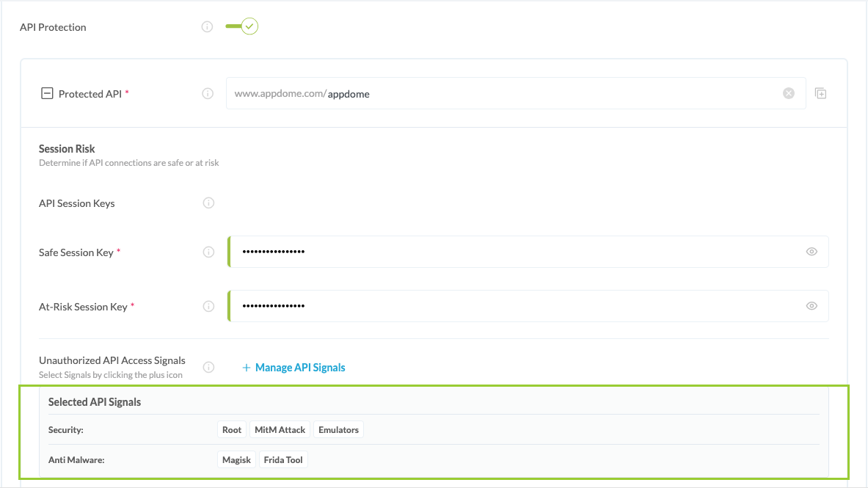Select the 'Determine if API connections are safe' description
This screenshot has width=868, height=488.
click(129, 163)
